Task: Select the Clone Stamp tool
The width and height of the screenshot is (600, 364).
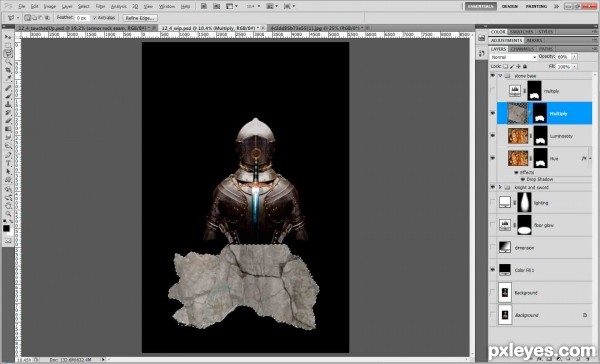Action: [8, 104]
